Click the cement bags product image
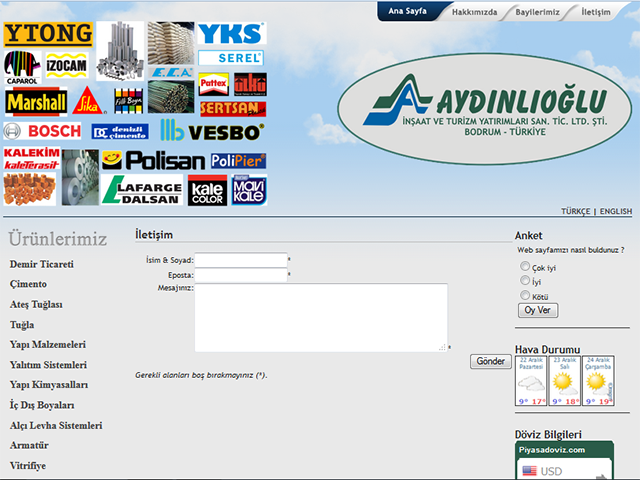The image size is (640, 480). point(171,43)
